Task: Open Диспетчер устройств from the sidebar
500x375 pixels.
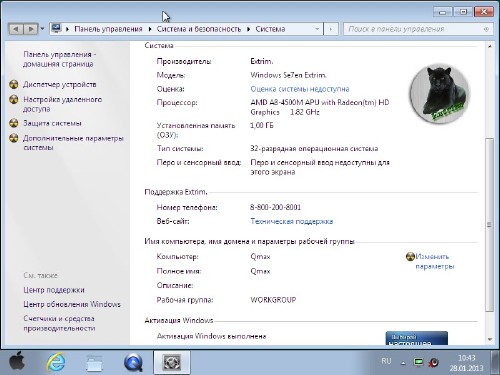Action: pos(59,85)
